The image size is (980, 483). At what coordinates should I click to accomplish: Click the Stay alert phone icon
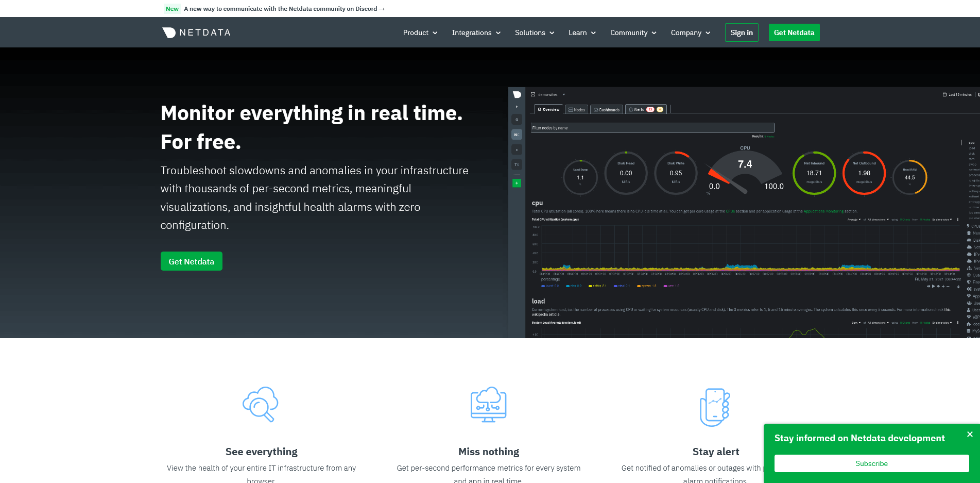[715, 407]
